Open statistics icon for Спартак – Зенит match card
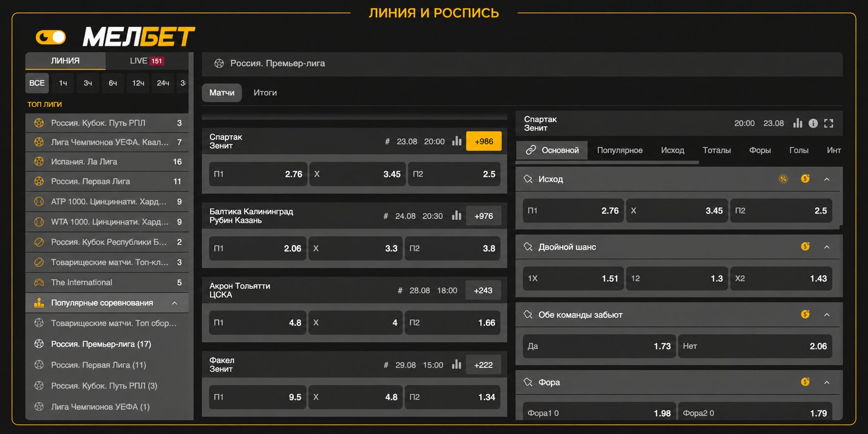The width and height of the screenshot is (868, 434). point(457,141)
